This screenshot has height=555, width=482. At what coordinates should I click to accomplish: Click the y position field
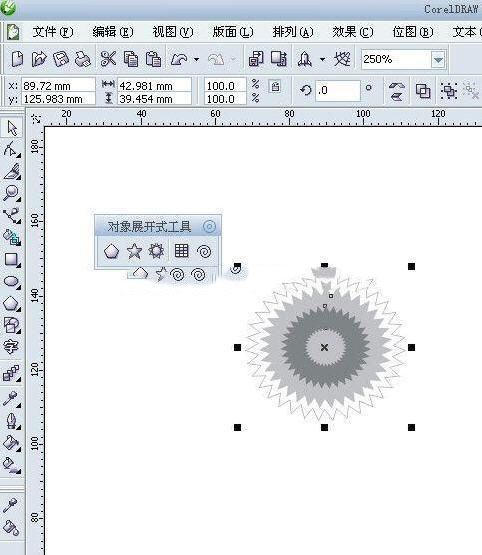pos(58,99)
